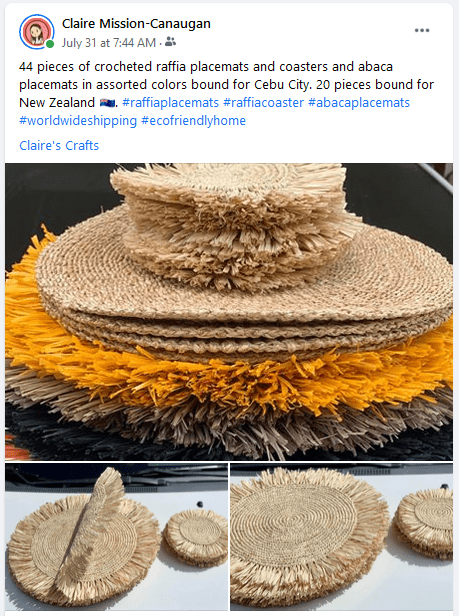Open the July 31 at 7:44 AM timestamp
This screenshot has height=616, width=459.
108,42
